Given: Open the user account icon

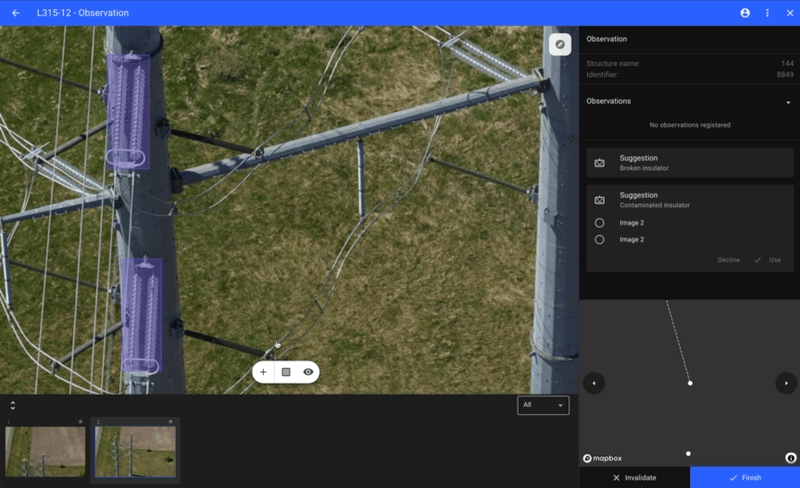Looking at the screenshot, I should (745, 13).
